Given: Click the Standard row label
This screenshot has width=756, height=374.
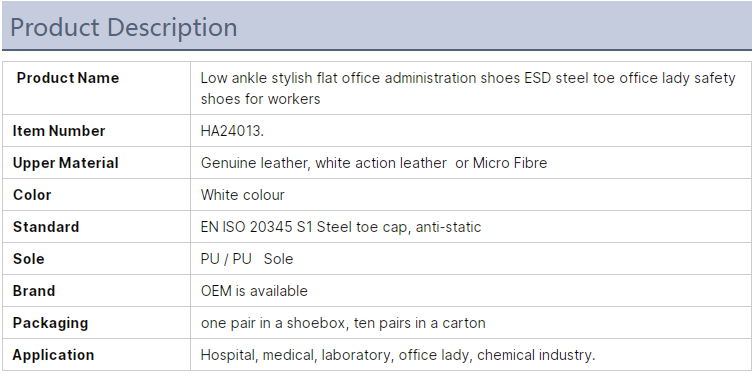Looking at the screenshot, I should click(46, 227).
